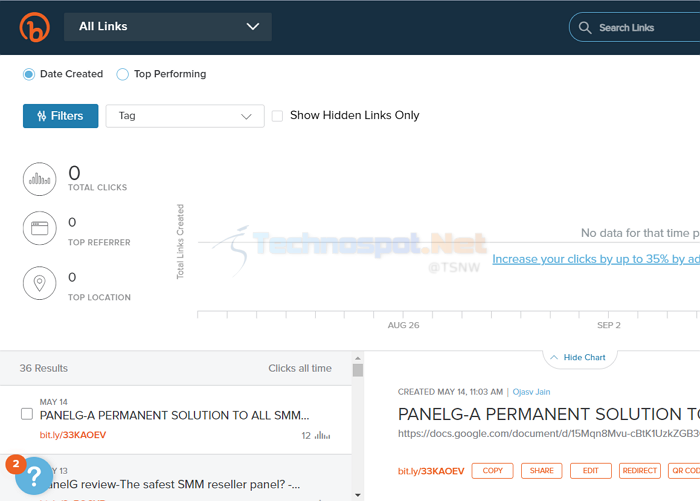
Task: Open the help question mark bubble
Action: tap(34, 476)
